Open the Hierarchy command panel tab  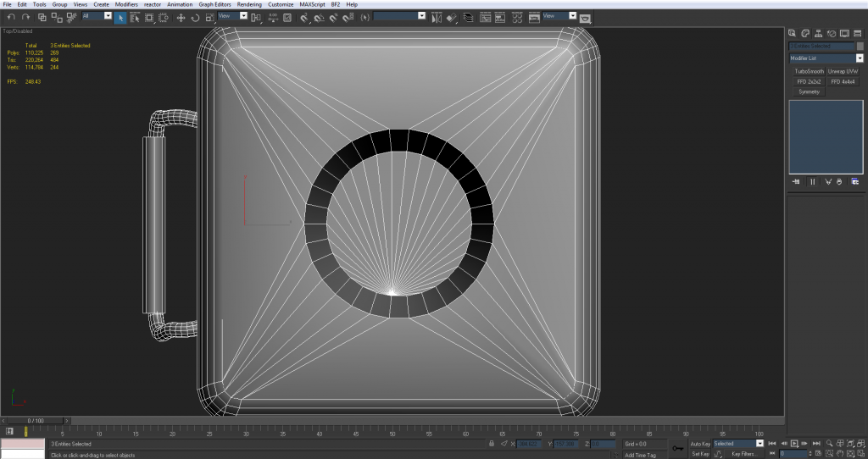coord(817,32)
